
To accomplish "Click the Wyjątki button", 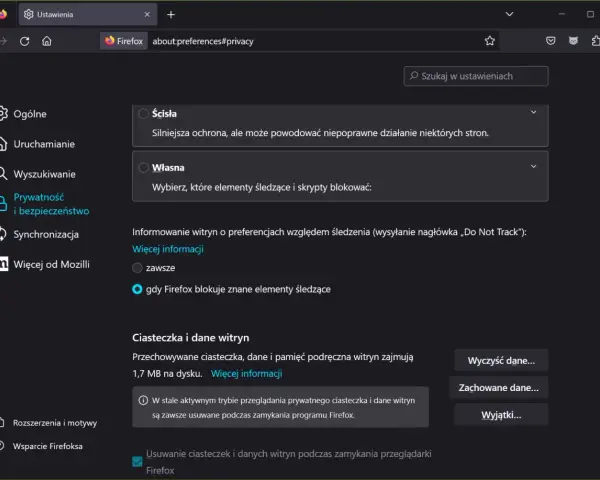I will pos(501,415).
